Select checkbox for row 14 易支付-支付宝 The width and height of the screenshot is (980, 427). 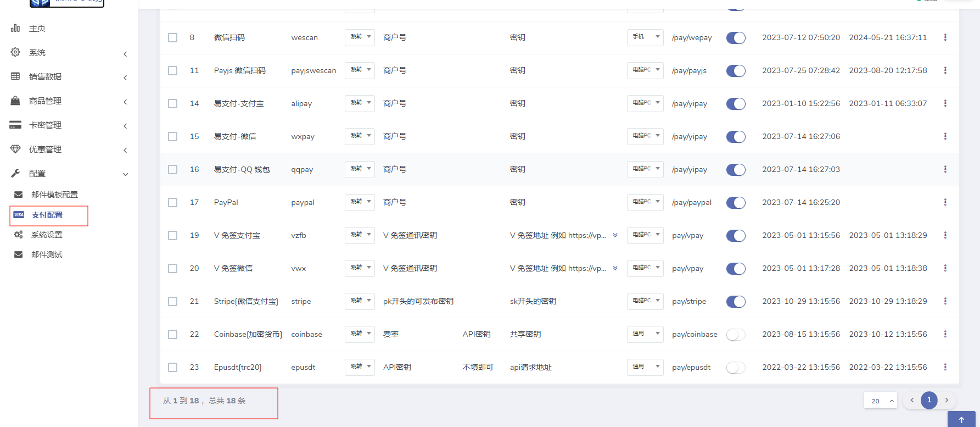tap(172, 103)
